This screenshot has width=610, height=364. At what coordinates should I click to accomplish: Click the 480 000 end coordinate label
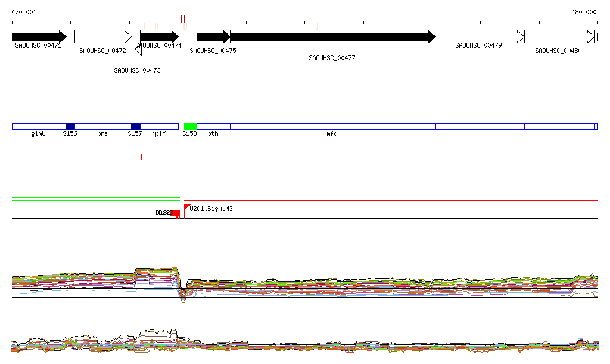point(584,12)
